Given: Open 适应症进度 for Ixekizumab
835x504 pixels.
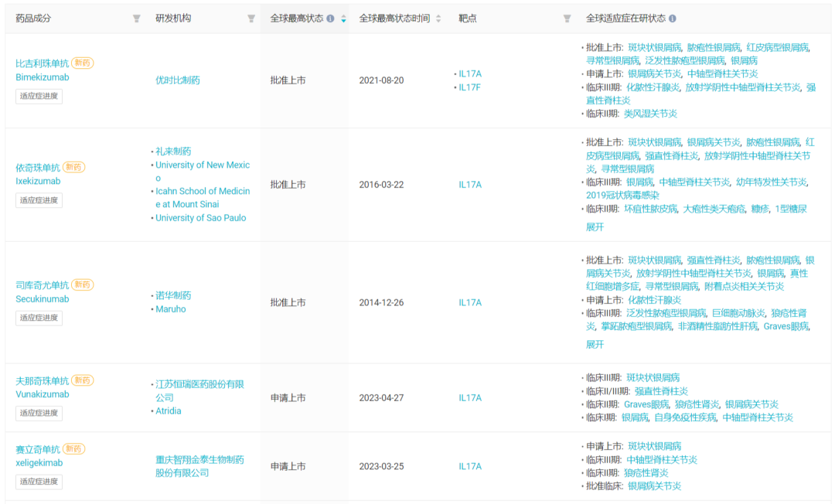Looking at the screenshot, I should tap(39, 201).
